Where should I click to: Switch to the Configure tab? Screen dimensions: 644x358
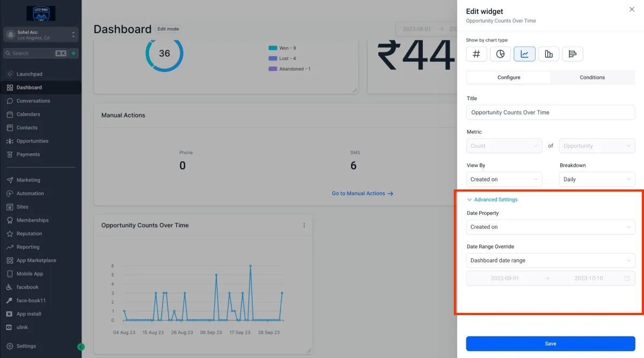click(509, 78)
